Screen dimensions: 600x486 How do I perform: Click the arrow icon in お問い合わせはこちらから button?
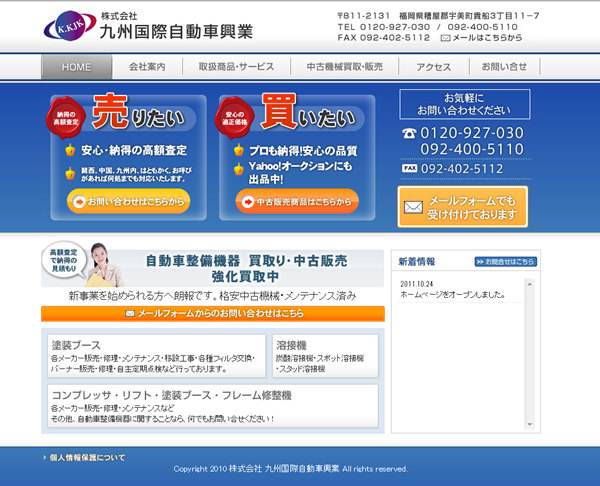(79, 201)
